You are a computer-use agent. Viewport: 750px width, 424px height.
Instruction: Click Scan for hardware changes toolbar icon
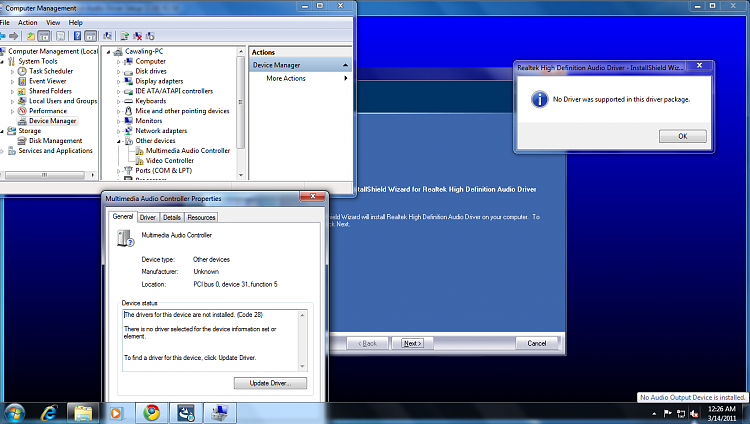tap(108, 36)
